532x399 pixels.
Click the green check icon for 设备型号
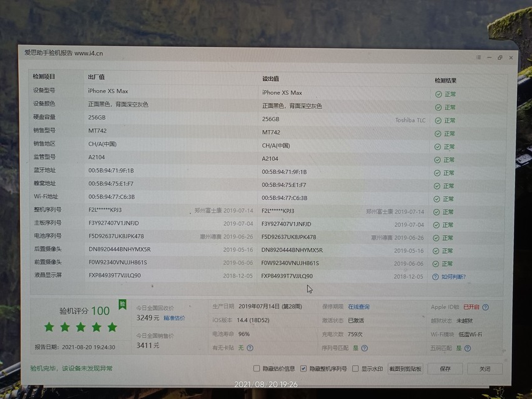[x=438, y=94]
